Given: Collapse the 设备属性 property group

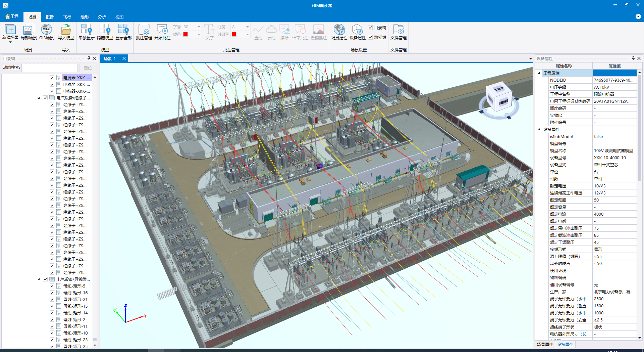Looking at the screenshot, I should pos(539,130).
